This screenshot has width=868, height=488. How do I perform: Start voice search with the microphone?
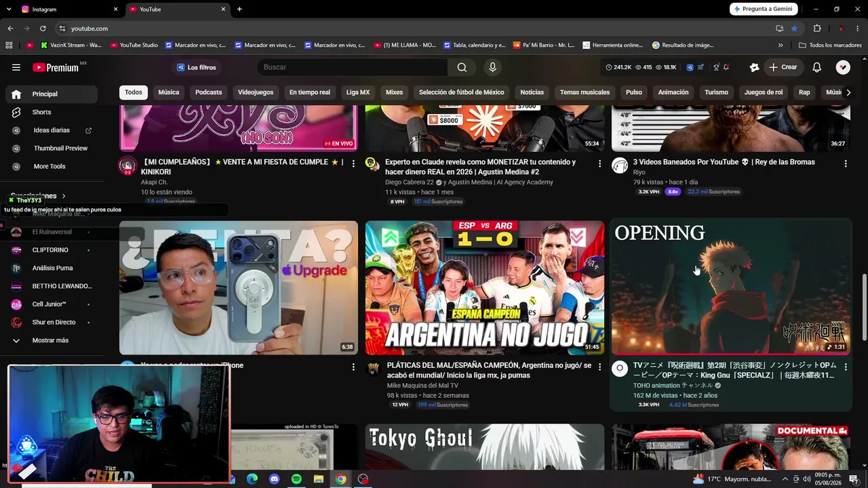(x=492, y=67)
